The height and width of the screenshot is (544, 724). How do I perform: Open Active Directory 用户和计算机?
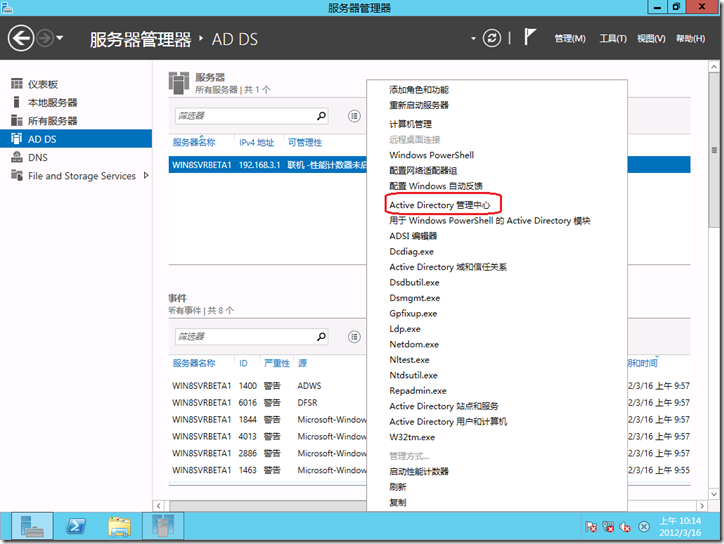[x=448, y=422]
